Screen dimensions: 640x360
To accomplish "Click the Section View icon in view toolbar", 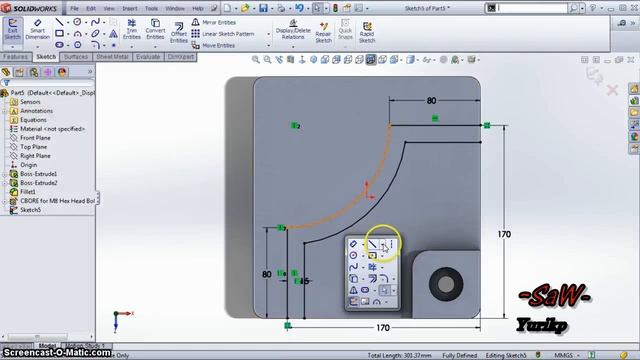I will coord(290,60).
